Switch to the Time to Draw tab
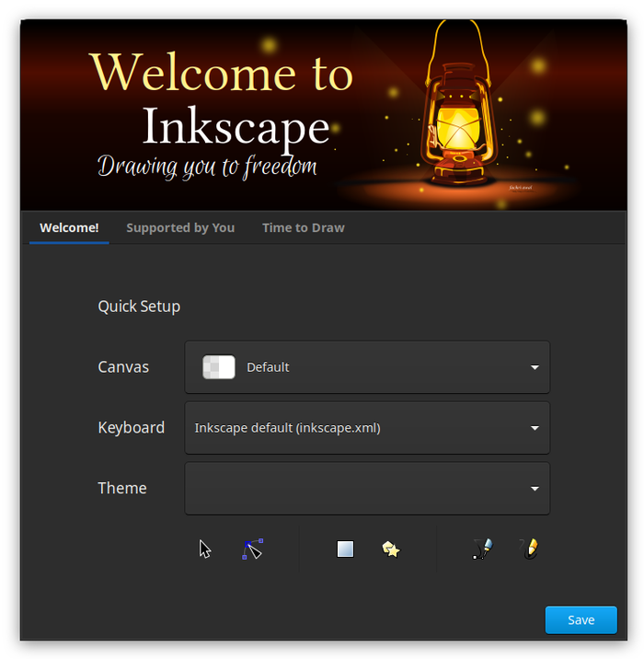The image size is (644, 659). (x=304, y=227)
